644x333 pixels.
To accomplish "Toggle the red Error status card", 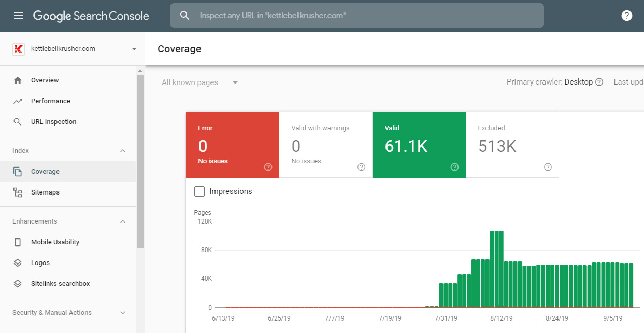I will click(x=233, y=145).
